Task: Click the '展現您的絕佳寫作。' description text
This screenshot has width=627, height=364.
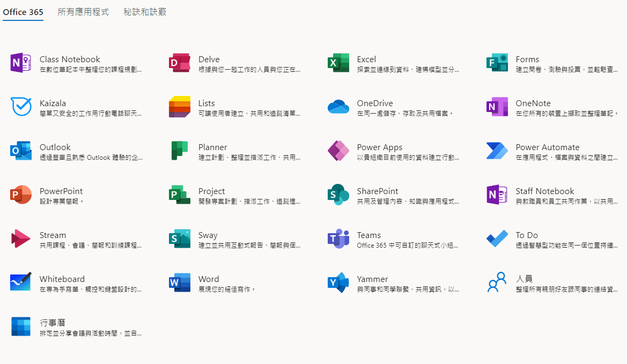Action: (x=227, y=289)
